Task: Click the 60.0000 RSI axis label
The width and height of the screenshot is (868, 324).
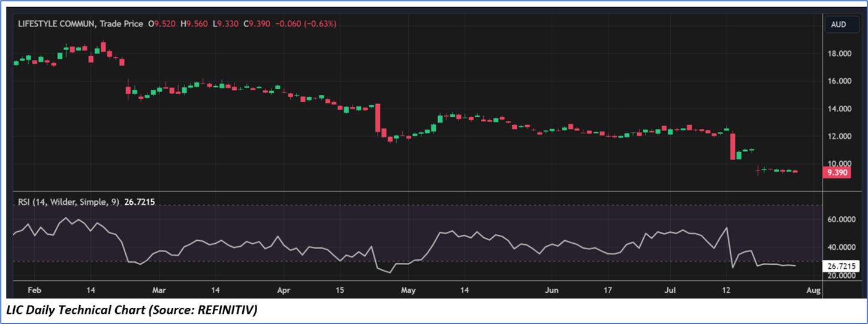Action: [x=841, y=219]
